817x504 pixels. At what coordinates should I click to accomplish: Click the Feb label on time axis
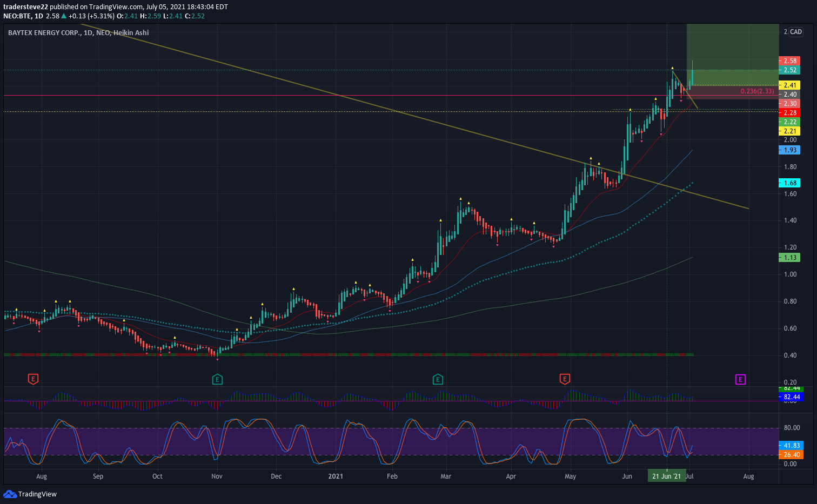point(392,476)
